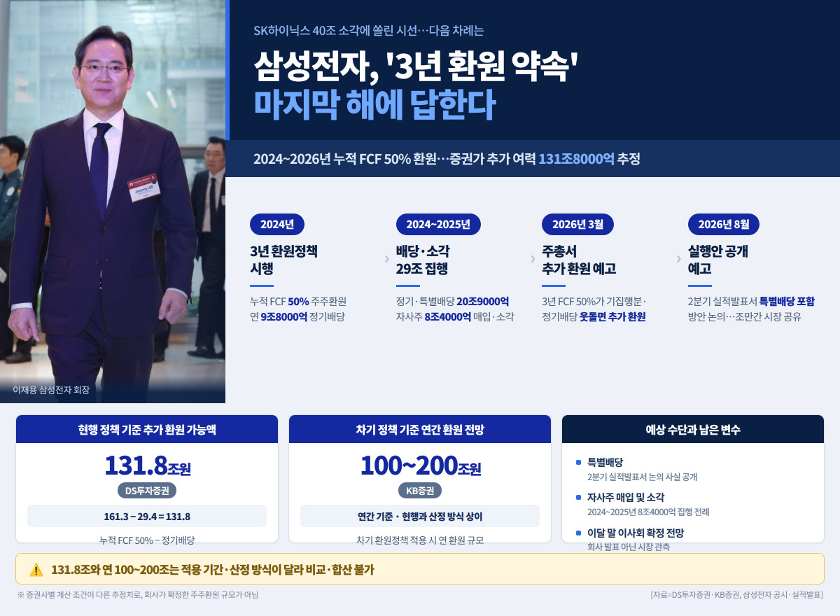Click the text '정기·특별배당 20조9000억'
Screen dimensions: 840x616
[452, 301]
